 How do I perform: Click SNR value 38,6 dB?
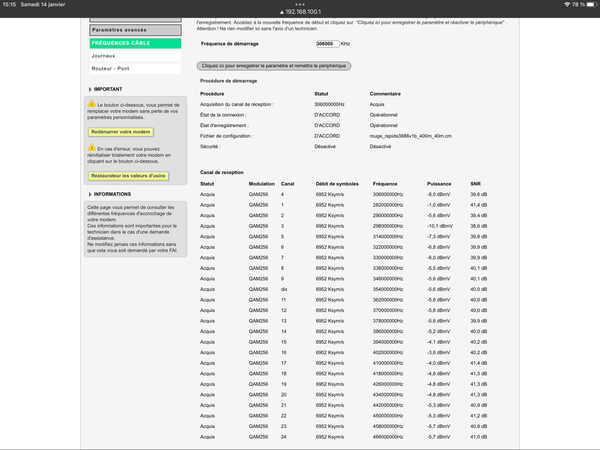coord(478,226)
